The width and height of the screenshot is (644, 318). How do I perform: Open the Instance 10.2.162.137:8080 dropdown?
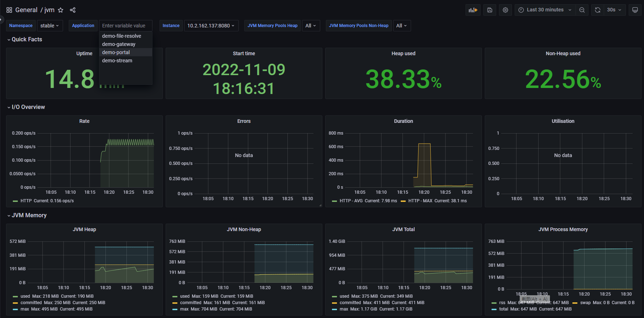tap(211, 26)
